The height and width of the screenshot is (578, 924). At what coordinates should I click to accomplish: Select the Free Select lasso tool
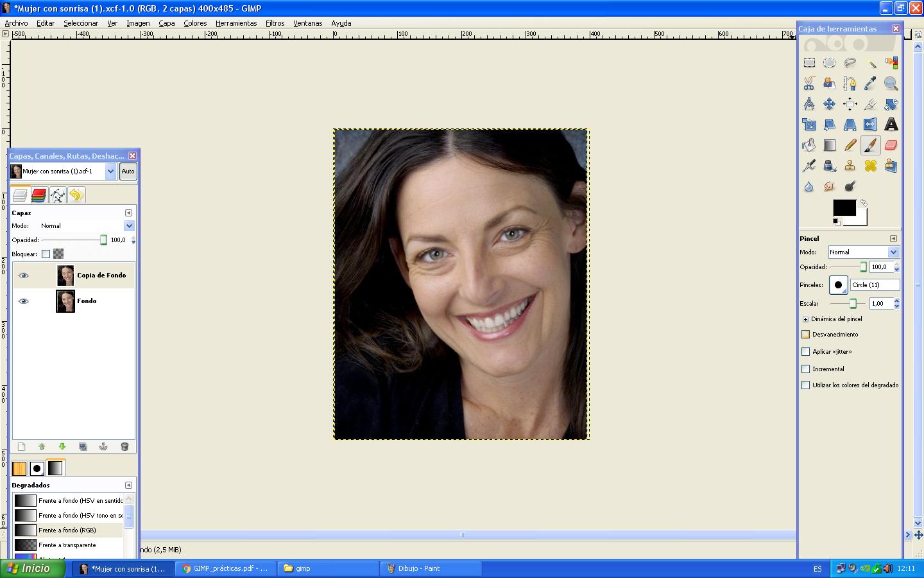850,63
